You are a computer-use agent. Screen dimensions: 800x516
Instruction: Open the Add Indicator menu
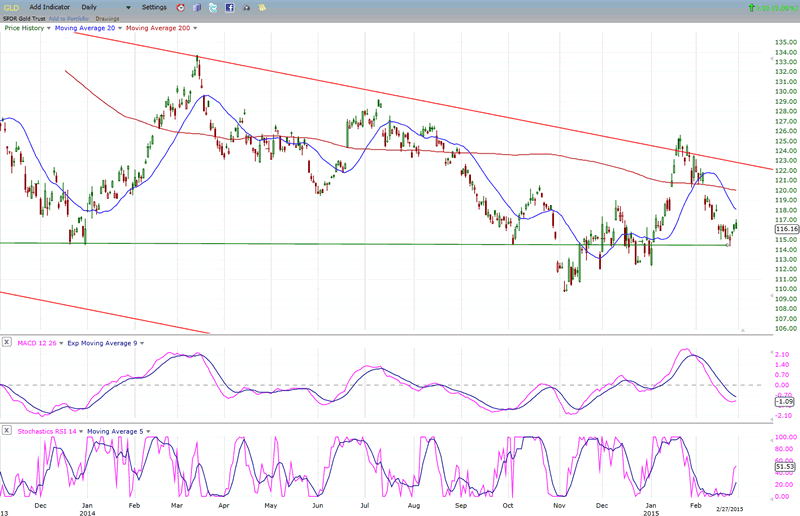(x=50, y=7)
